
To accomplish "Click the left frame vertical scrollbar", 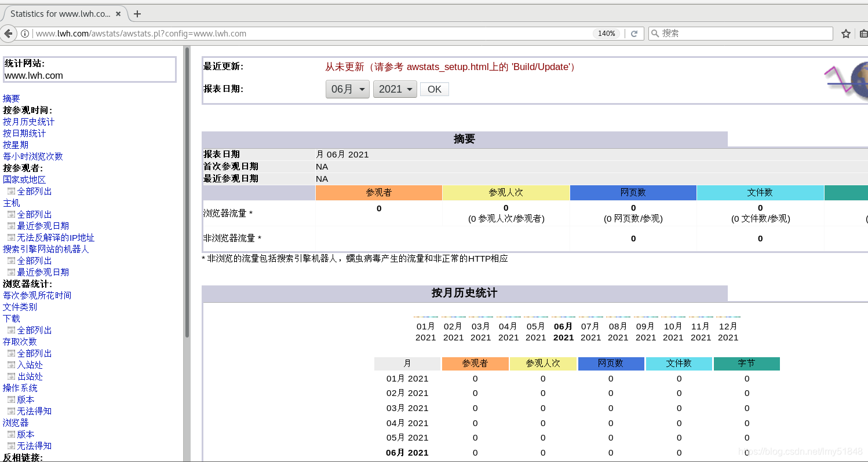I will point(187,192).
